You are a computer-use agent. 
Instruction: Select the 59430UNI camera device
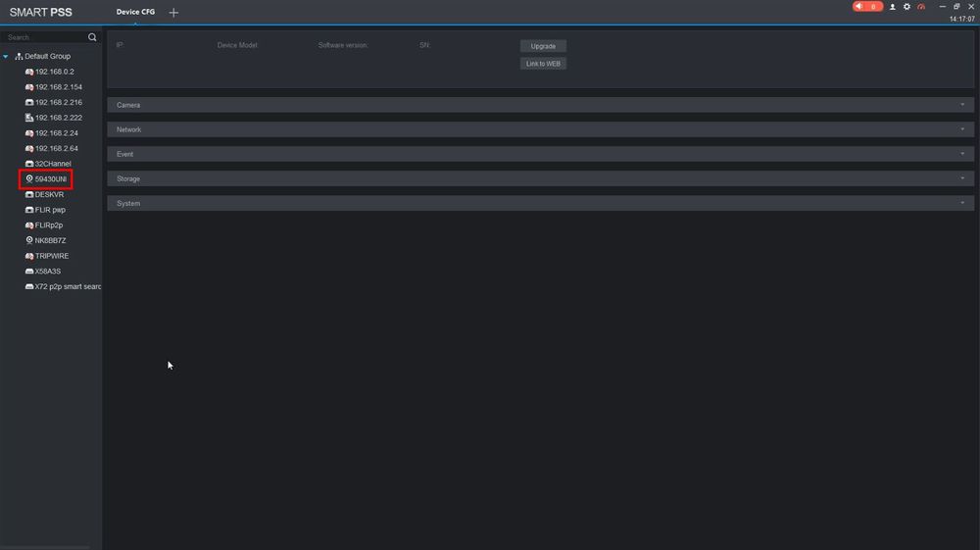click(x=46, y=179)
